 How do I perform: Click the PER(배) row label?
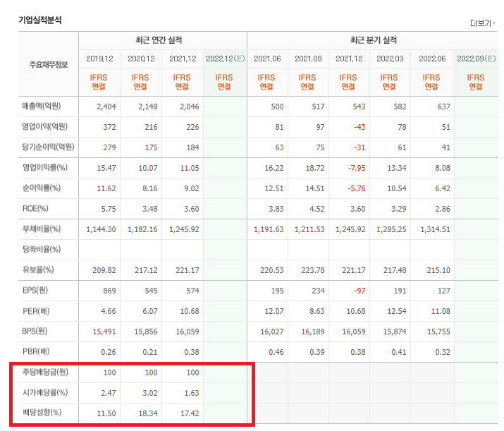[x=36, y=311]
